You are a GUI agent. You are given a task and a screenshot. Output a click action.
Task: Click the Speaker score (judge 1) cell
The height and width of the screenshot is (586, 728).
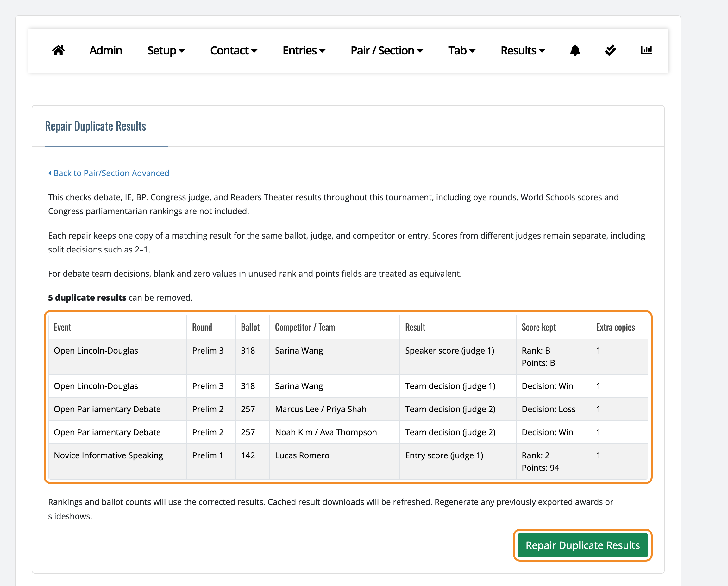click(x=458, y=357)
